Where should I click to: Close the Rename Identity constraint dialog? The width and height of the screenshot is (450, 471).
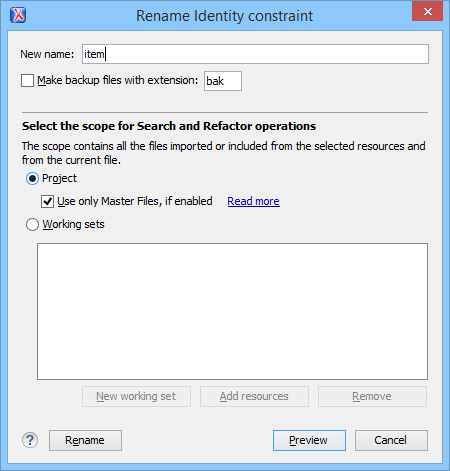(427, 12)
